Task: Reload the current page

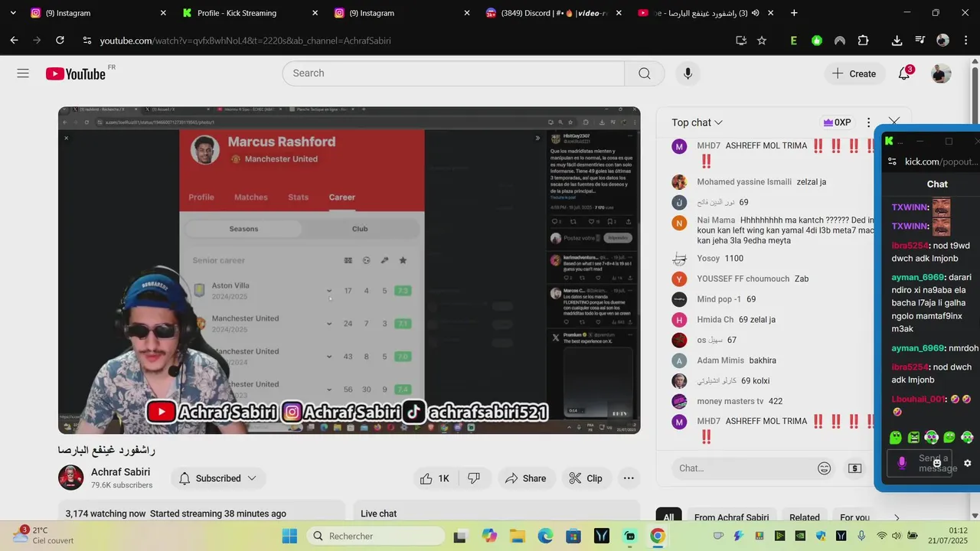Action: (x=60, y=41)
